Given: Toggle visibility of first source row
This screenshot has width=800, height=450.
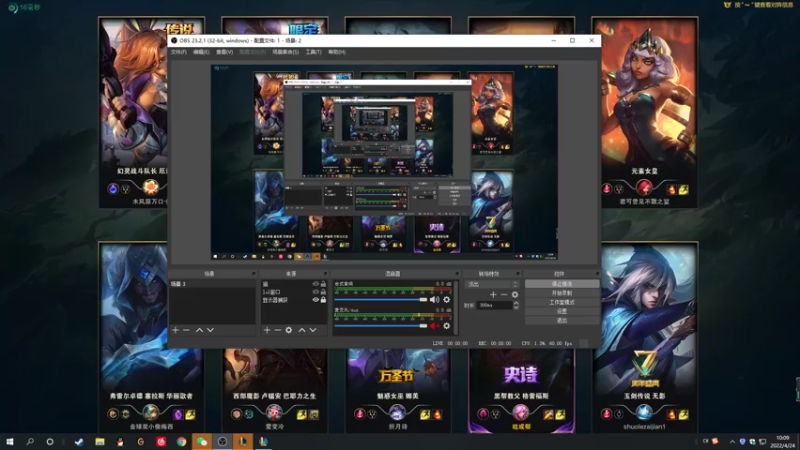Looking at the screenshot, I should (x=315, y=284).
